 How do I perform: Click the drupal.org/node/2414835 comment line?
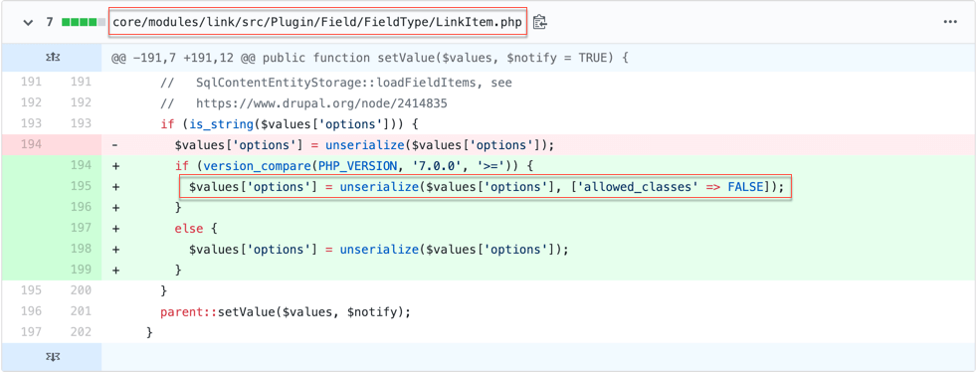point(303,103)
